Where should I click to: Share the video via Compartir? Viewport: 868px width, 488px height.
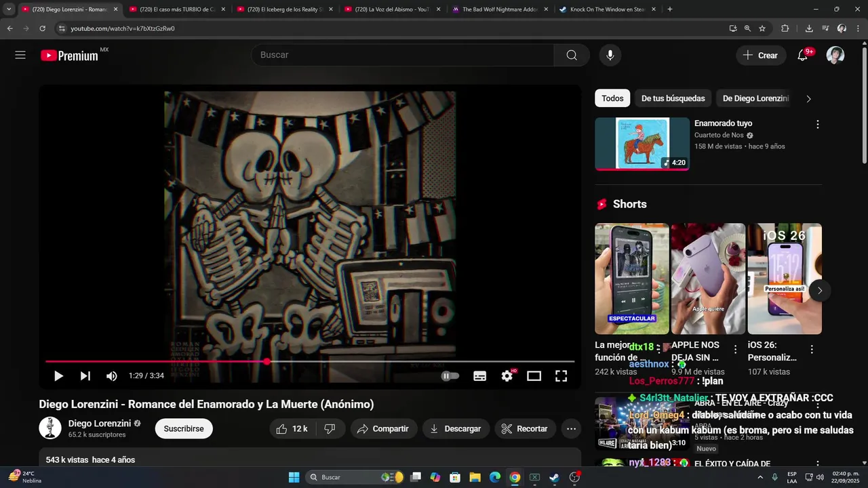[383, 429]
